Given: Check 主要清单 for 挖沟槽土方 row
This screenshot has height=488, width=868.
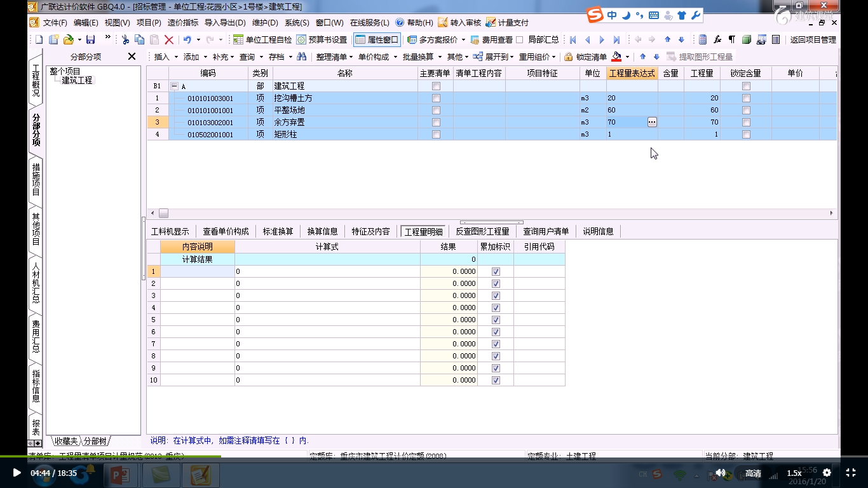Looking at the screenshot, I should 436,98.
